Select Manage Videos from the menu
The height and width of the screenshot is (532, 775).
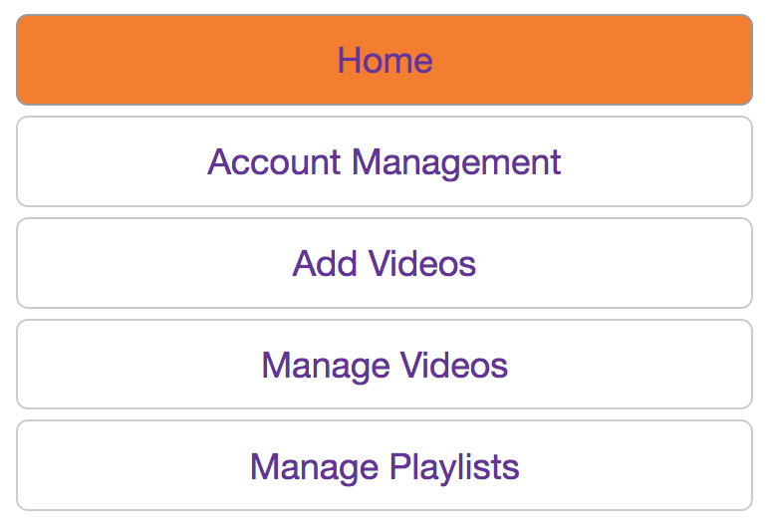[x=385, y=366]
